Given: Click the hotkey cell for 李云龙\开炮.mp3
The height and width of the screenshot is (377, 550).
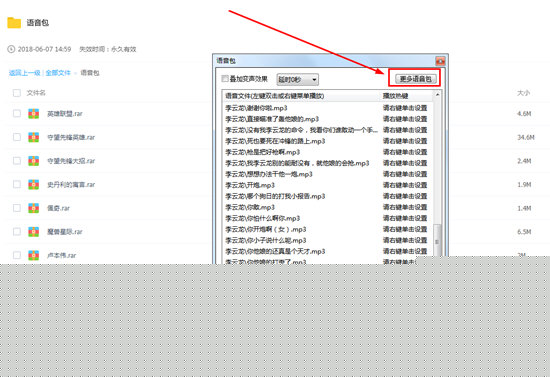Looking at the screenshot, I should [405, 185].
